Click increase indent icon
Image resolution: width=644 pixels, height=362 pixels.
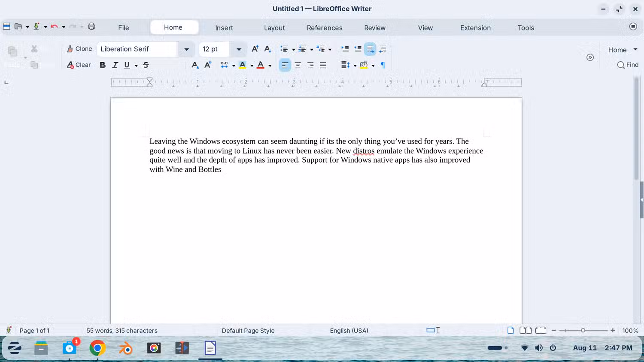click(345, 49)
